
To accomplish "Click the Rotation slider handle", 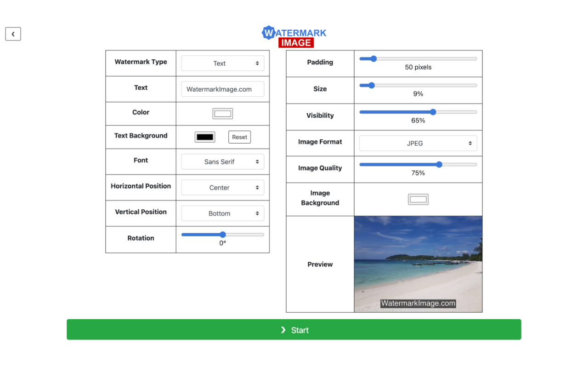I will (x=223, y=235).
